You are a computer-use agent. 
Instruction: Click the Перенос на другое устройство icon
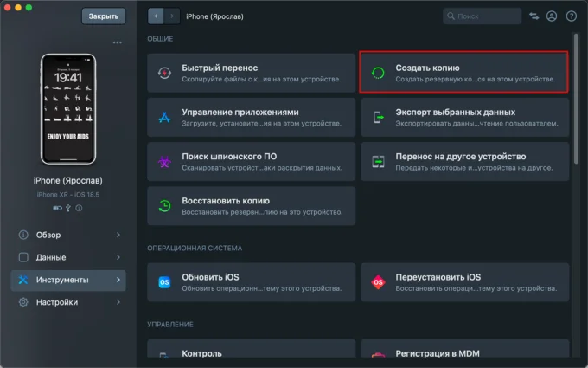click(x=378, y=162)
